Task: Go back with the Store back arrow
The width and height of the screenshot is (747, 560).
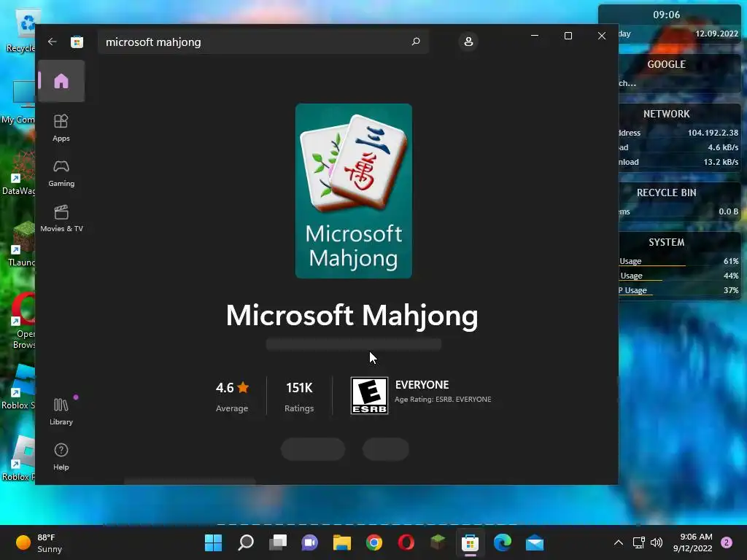Action: (52, 42)
